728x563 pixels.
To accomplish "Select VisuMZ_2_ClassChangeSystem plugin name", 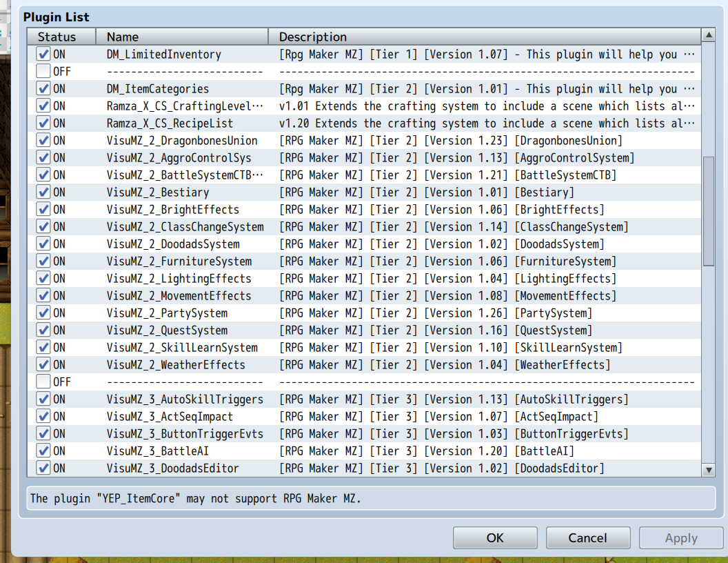I will [x=185, y=227].
